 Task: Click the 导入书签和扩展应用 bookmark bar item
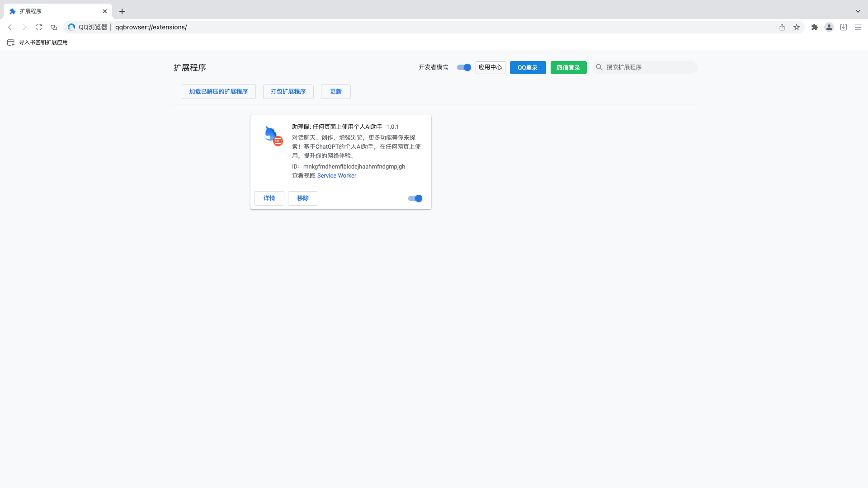[x=38, y=42]
